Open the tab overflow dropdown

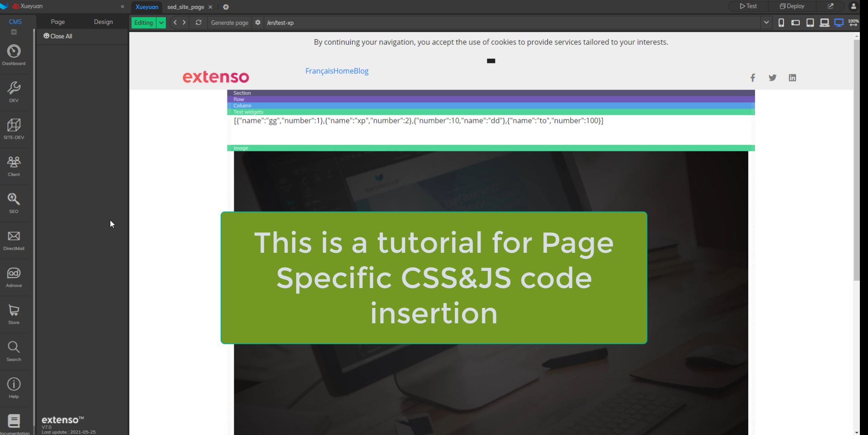pos(767,22)
